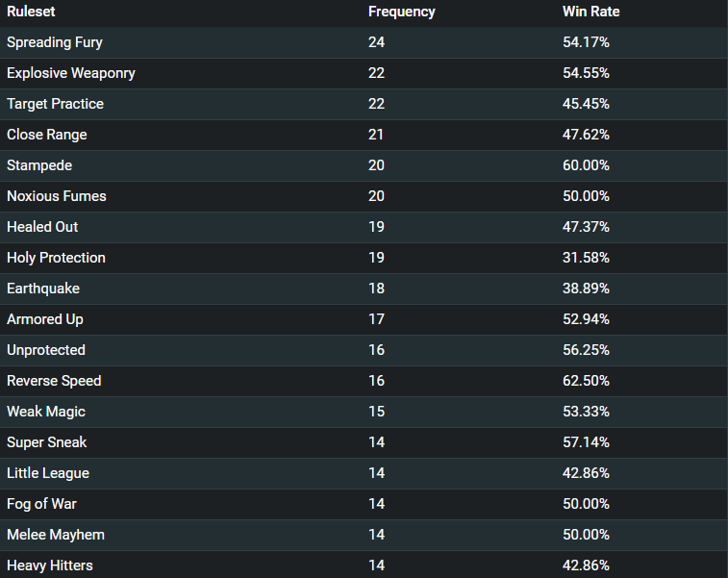728x578 pixels.
Task: Click the Super Sneak ruleset entry
Action: [x=46, y=442]
